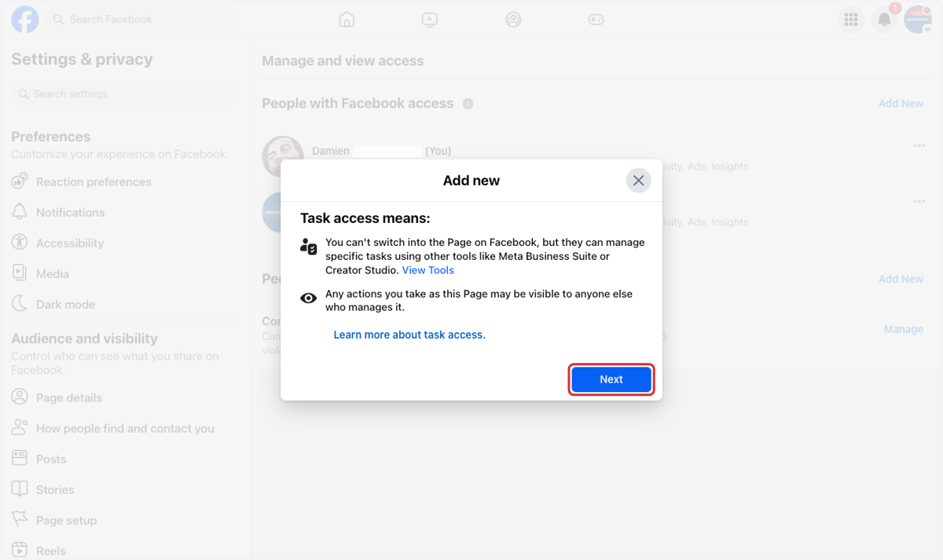
Task: Open the apps grid menu
Action: click(851, 20)
